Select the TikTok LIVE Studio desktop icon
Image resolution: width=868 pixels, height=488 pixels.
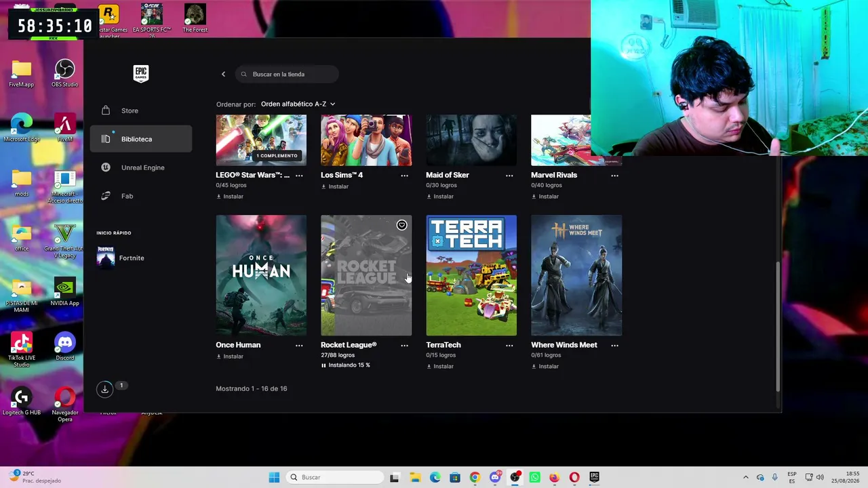tap(21, 350)
